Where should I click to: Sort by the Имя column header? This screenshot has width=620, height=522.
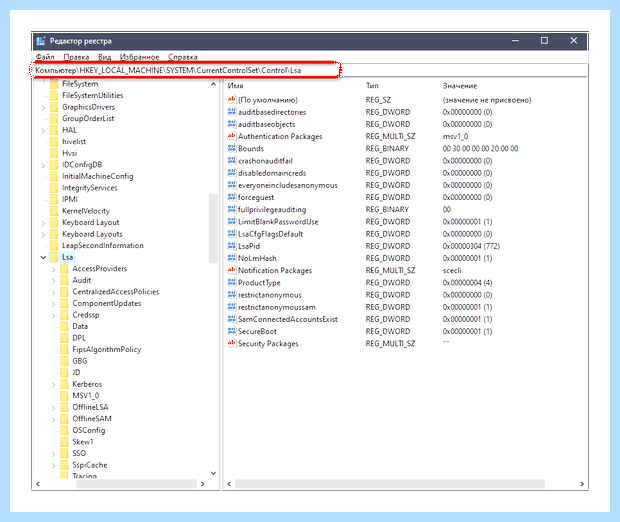click(235, 86)
